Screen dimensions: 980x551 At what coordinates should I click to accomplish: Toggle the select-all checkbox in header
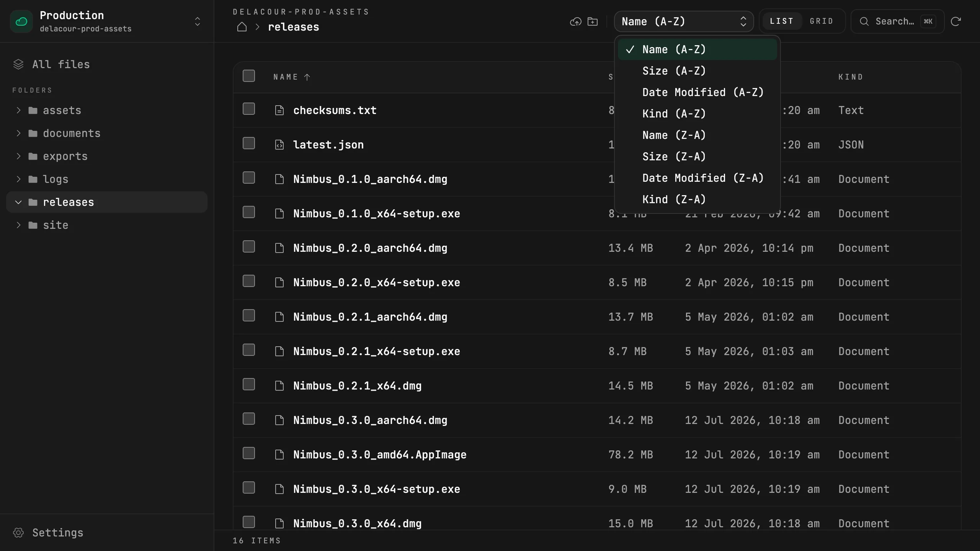[x=249, y=76]
